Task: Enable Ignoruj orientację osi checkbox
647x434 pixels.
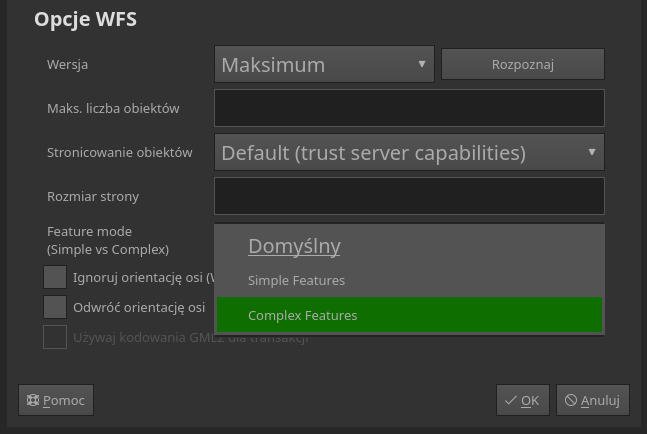Action: pyautogui.click(x=55, y=277)
